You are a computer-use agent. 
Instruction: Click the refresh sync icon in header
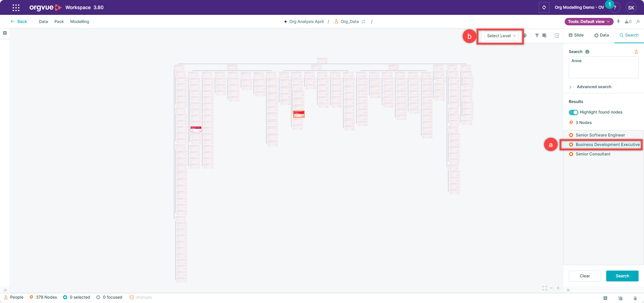click(544, 7)
